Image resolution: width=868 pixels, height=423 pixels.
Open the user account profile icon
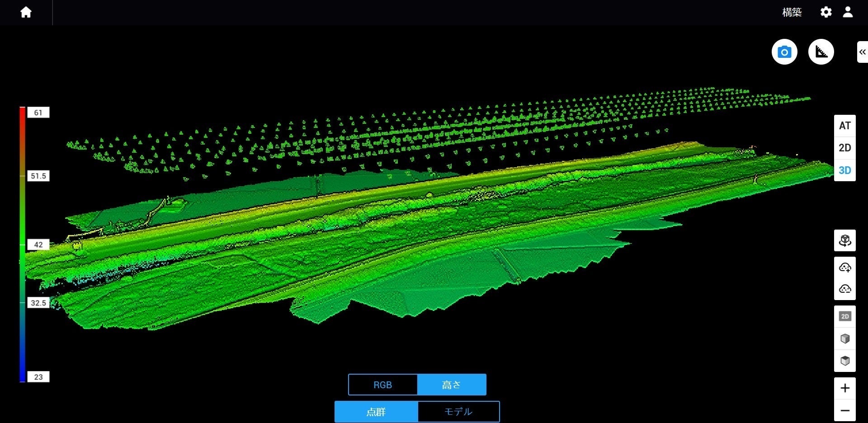click(848, 12)
